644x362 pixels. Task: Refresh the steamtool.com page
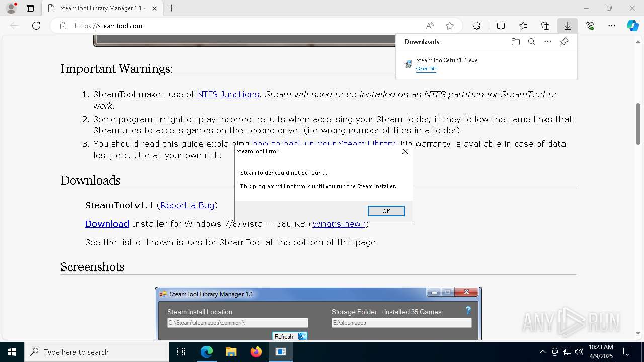(x=36, y=26)
